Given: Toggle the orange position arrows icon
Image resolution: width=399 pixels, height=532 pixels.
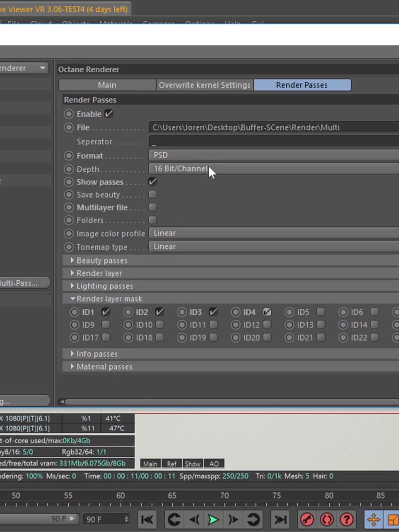Looking at the screenshot, I should (x=373, y=520).
